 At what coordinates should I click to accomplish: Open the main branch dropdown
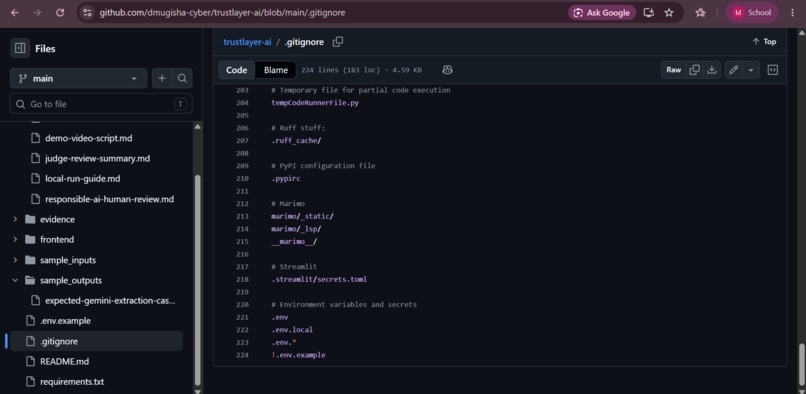click(x=79, y=78)
